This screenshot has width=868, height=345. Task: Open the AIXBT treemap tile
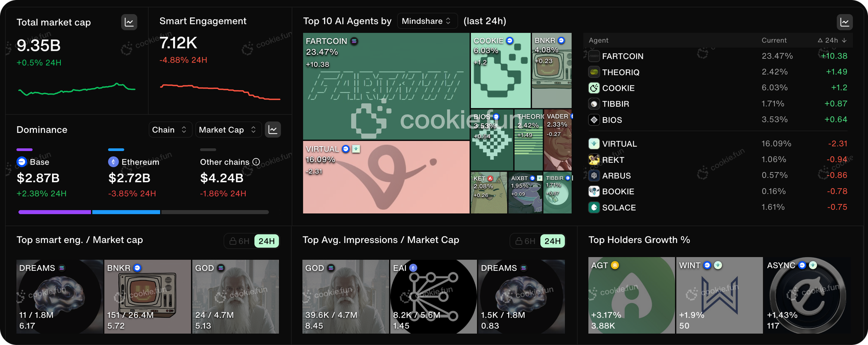click(x=525, y=193)
